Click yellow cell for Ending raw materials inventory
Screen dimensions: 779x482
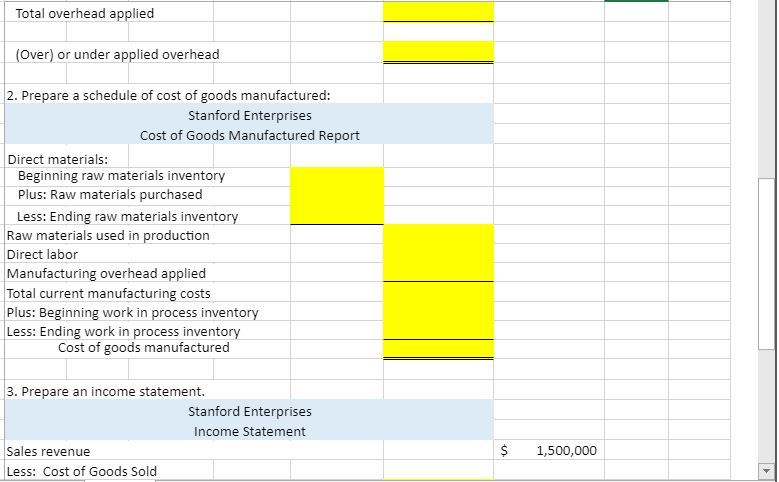pos(337,215)
